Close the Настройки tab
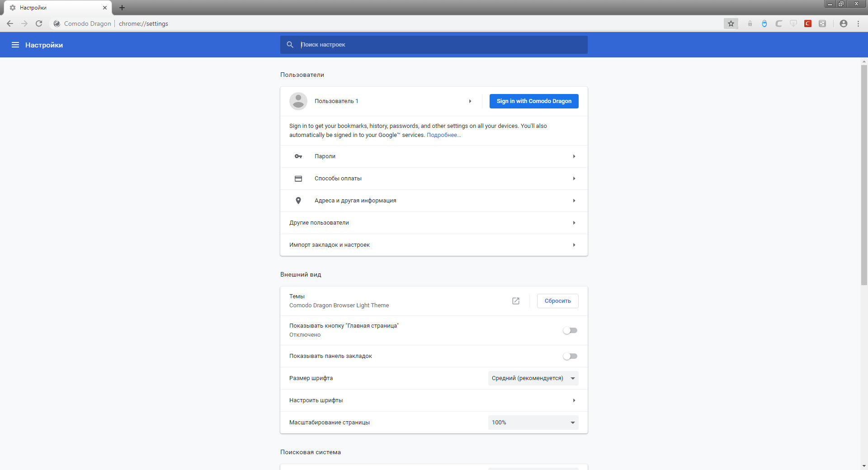The image size is (868, 470). click(x=105, y=8)
